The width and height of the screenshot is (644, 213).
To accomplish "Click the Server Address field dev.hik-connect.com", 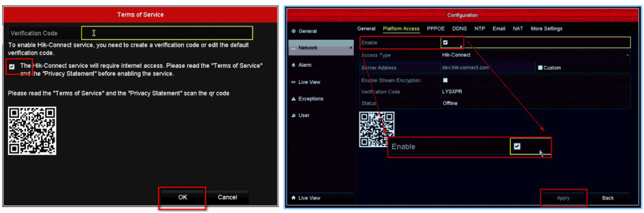I will [x=487, y=67].
